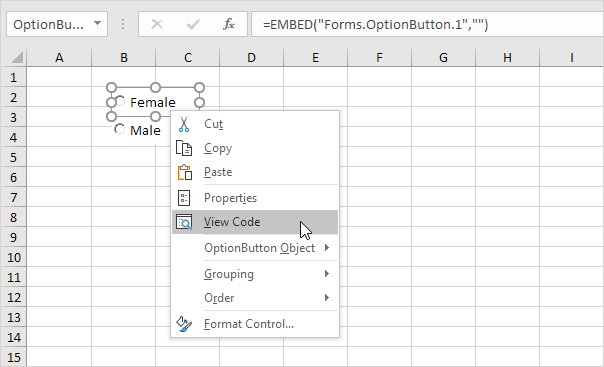The image size is (604, 367).
Task: Select row 2 header
Action: coord(13,97)
